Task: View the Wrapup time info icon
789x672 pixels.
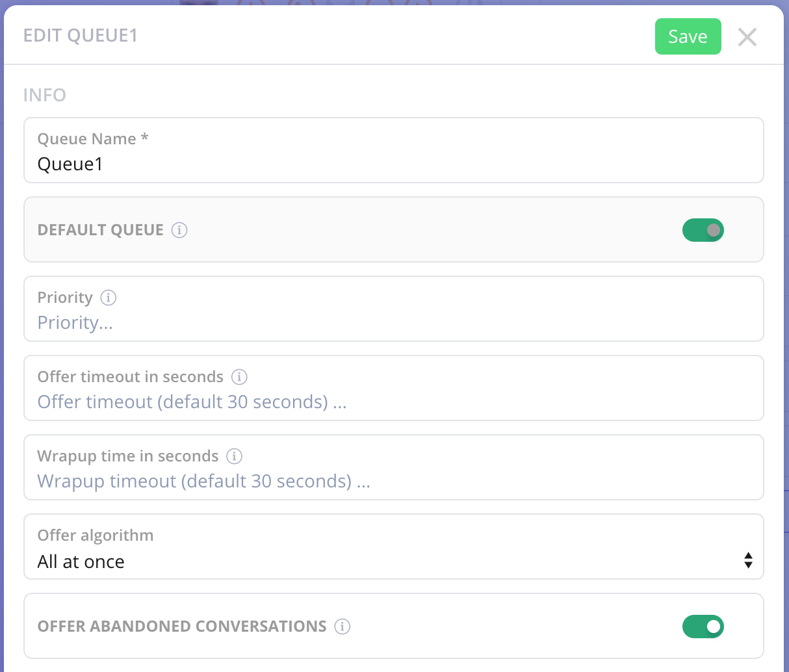Action: [x=235, y=456]
